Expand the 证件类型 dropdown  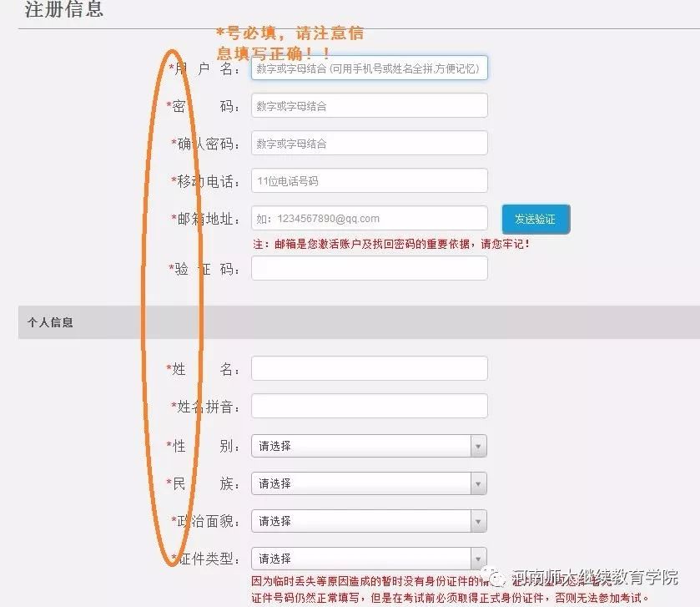coord(369,559)
